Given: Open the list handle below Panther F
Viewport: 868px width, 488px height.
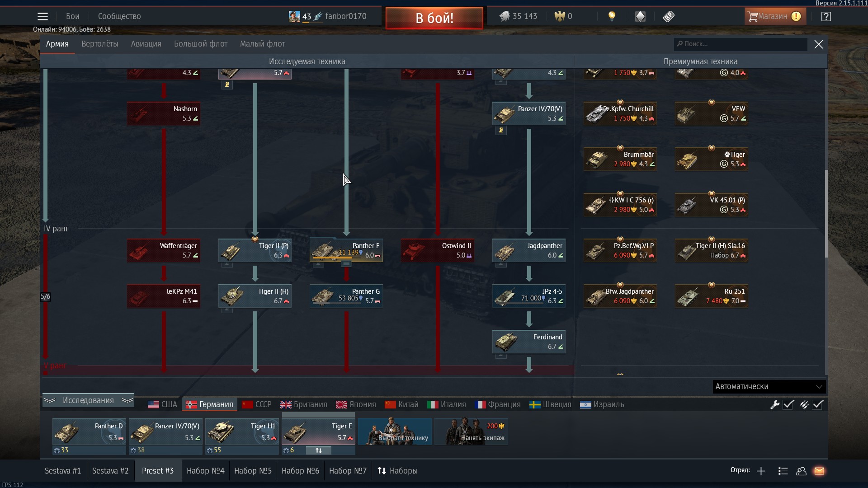Looking at the screenshot, I should [x=346, y=264].
